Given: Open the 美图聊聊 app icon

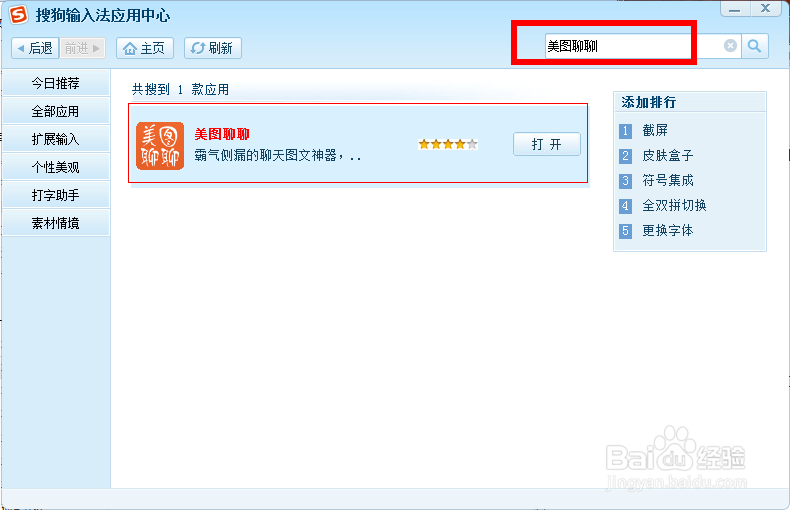Looking at the screenshot, I should [160, 146].
